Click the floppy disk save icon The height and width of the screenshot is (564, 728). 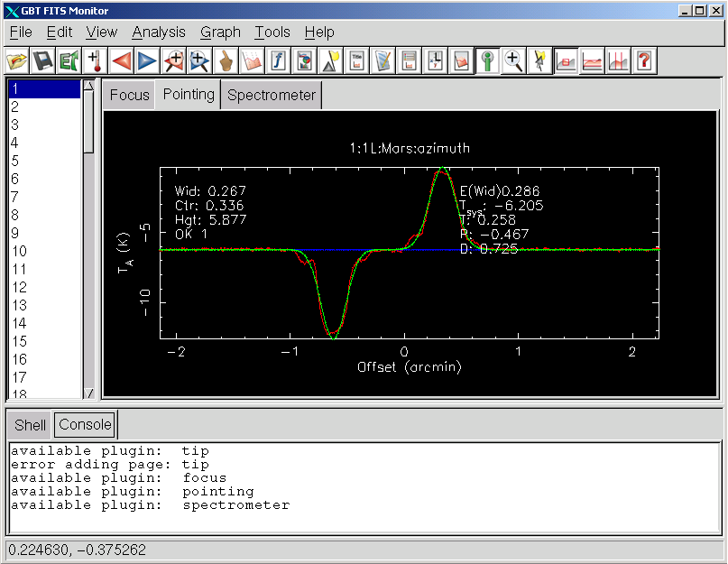pos(42,61)
